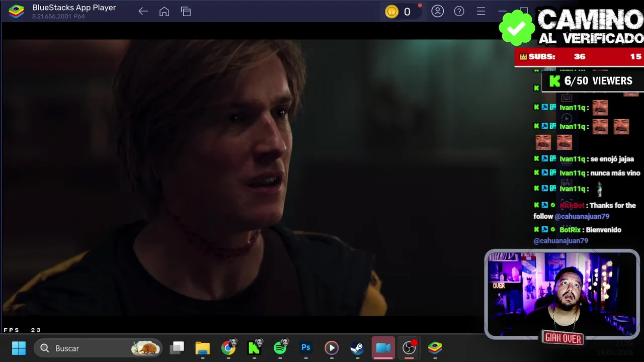Open File Explorer from taskbar
The image size is (644, 362).
pyautogui.click(x=203, y=347)
